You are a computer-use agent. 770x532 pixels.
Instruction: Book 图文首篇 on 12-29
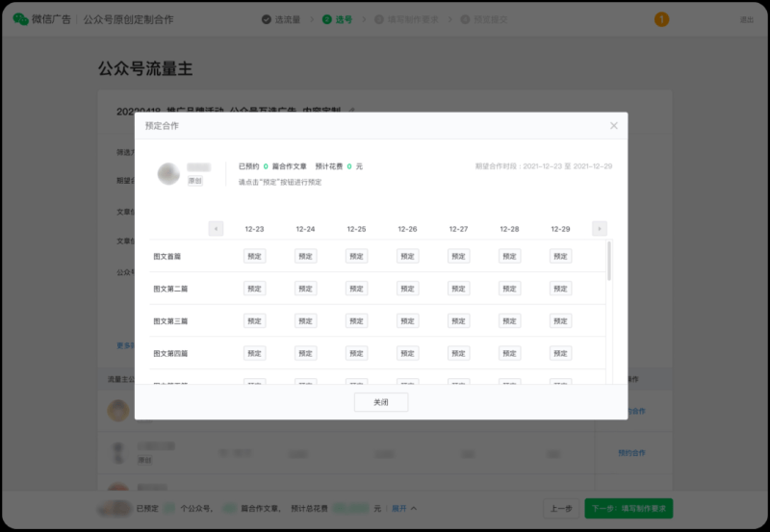(560, 256)
